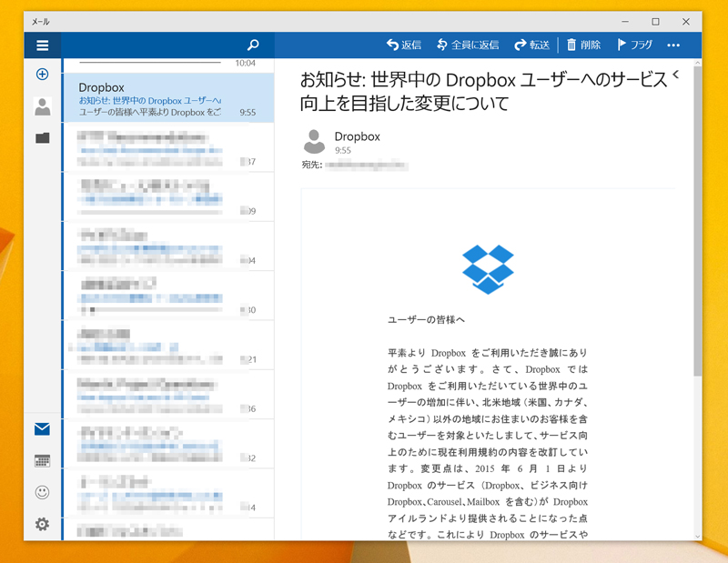Open feedback smiley face icon
This screenshot has height=563, width=728.
pyautogui.click(x=42, y=492)
